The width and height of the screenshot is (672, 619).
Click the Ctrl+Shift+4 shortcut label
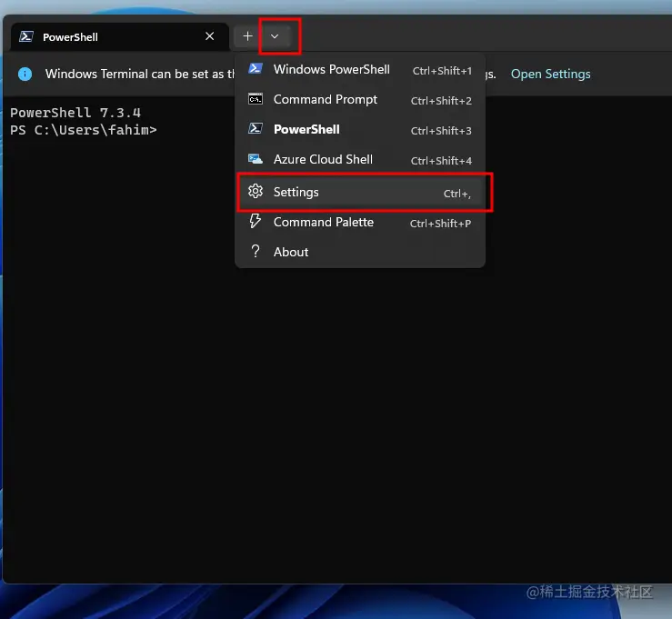tap(441, 161)
